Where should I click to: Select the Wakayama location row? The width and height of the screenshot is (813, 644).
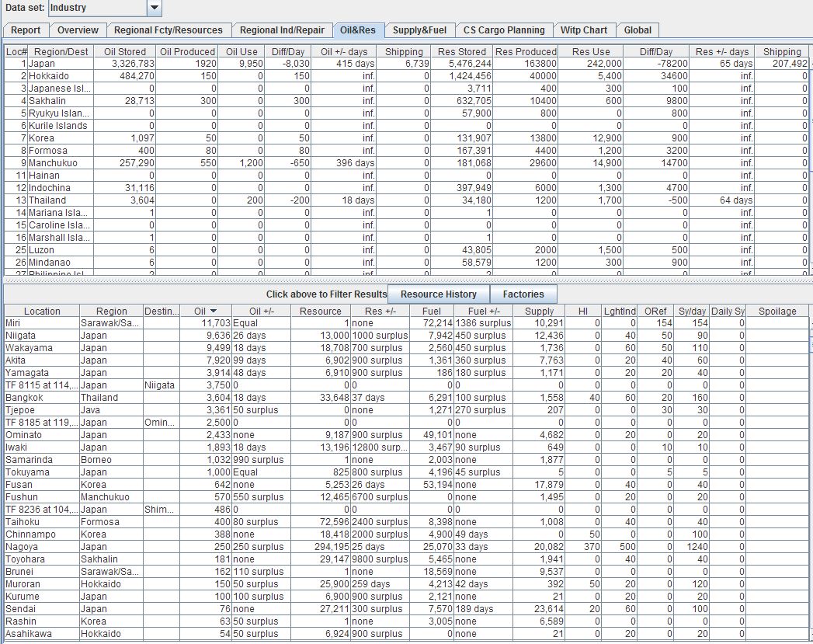pyautogui.click(x=407, y=348)
